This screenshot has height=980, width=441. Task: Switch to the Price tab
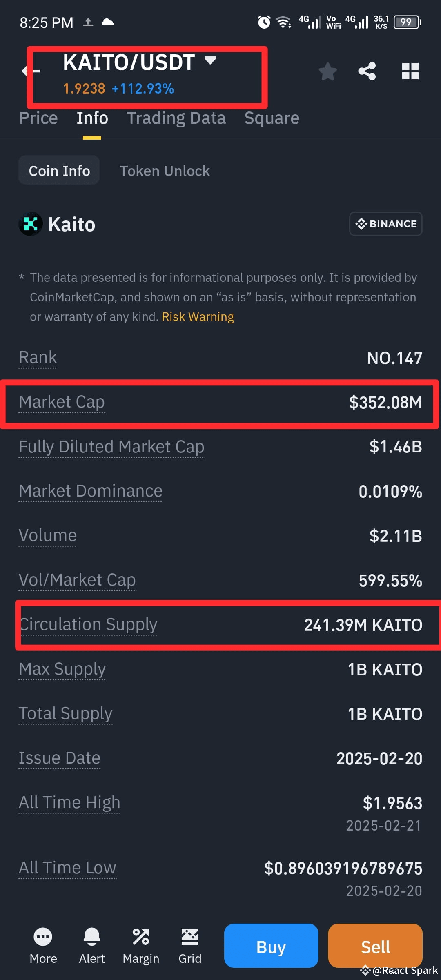tap(38, 118)
